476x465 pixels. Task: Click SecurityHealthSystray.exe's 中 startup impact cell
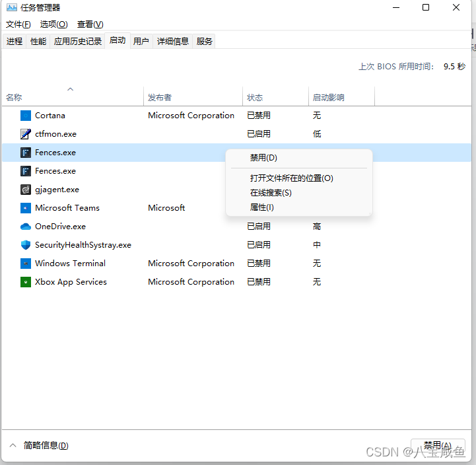pyautogui.click(x=317, y=245)
